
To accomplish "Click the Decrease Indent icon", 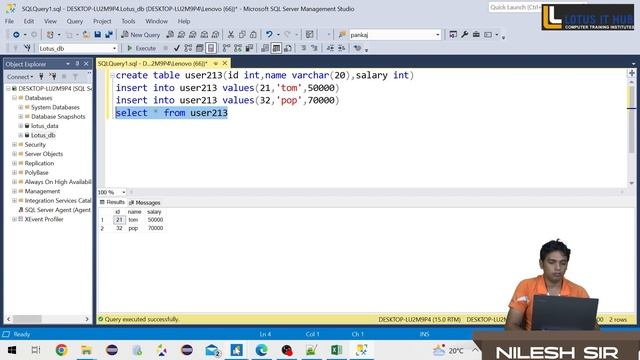I will [330, 48].
